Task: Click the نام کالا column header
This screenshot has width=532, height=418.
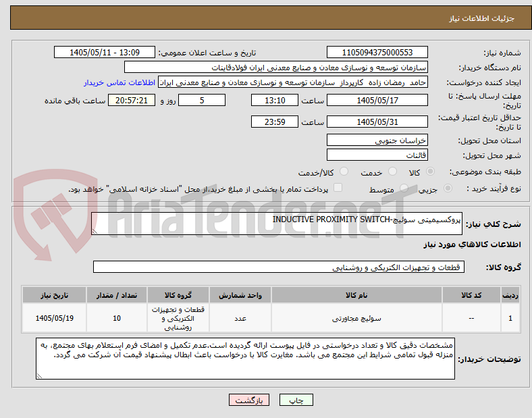Action: [x=356, y=295]
